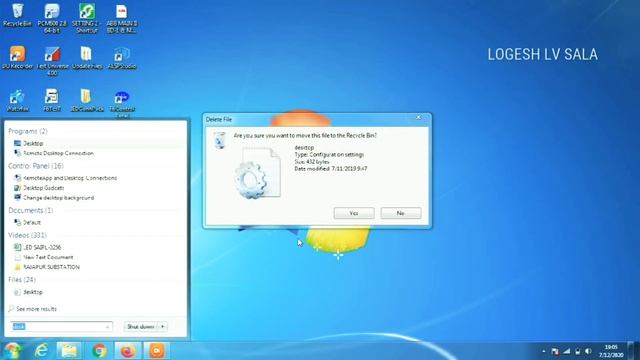Close the Delete File dialog

pyautogui.click(x=418, y=118)
